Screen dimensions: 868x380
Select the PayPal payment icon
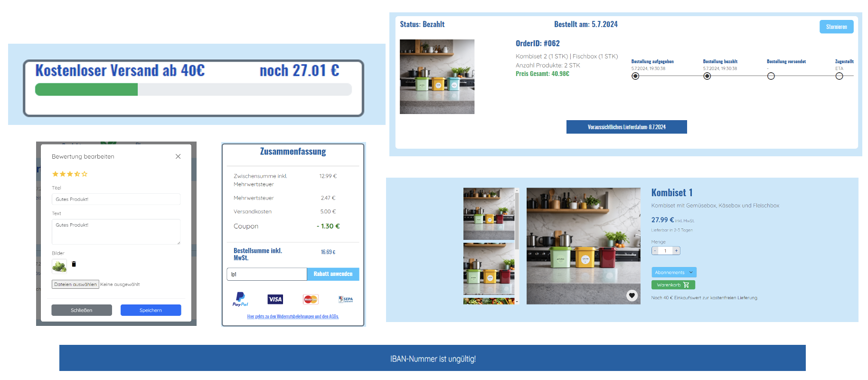pos(240,299)
